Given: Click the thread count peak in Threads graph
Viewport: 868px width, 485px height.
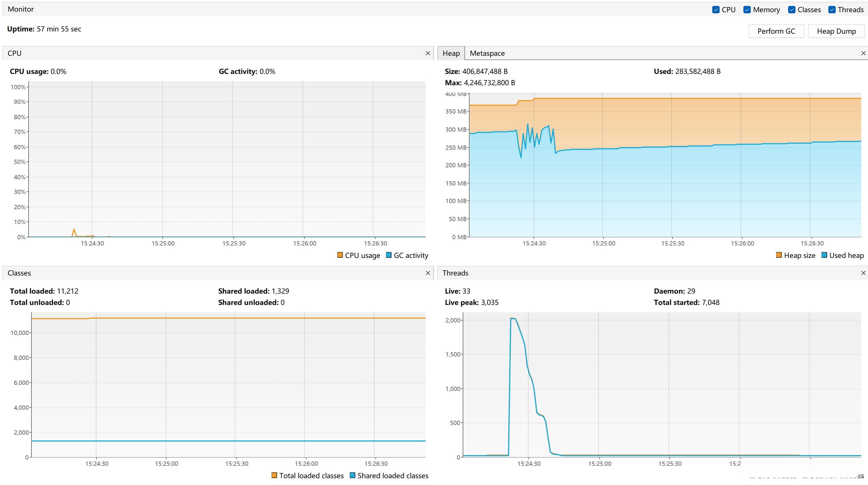Looking at the screenshot, I should coord(513,319).
